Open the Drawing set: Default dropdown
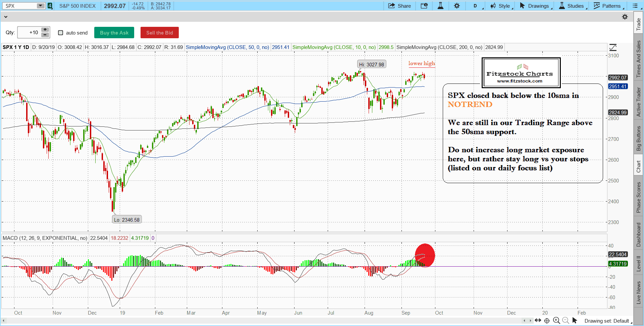 (607, 321)
